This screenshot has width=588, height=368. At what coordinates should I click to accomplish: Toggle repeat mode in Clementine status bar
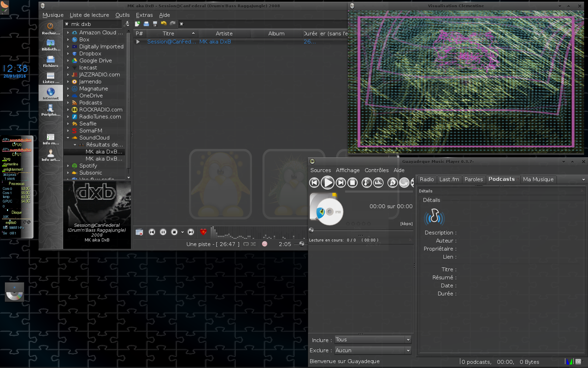pos(246,244)
